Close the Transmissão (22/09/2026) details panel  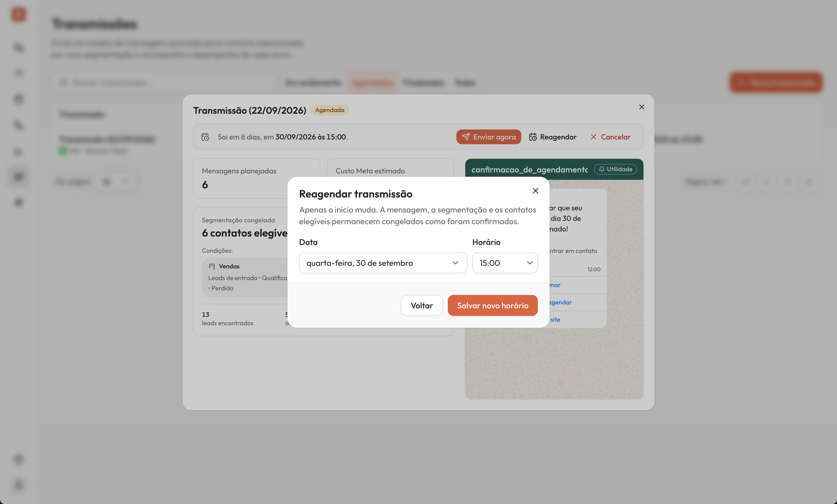[641, 107]
